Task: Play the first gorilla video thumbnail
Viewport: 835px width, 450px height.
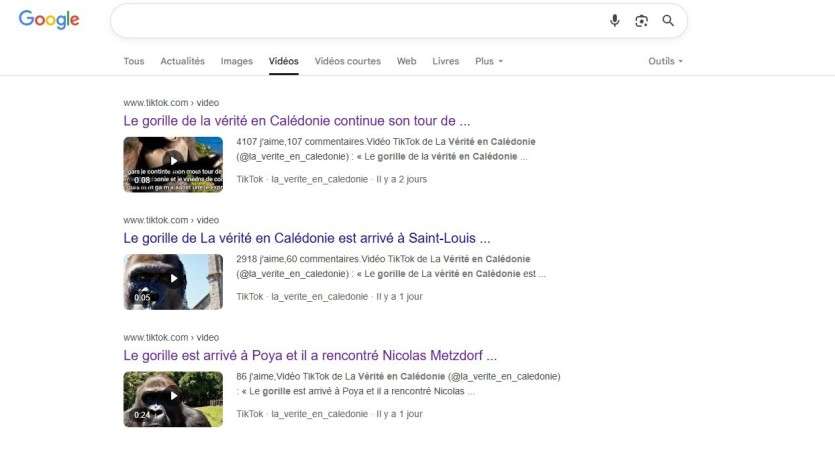Action: (173, 164)
